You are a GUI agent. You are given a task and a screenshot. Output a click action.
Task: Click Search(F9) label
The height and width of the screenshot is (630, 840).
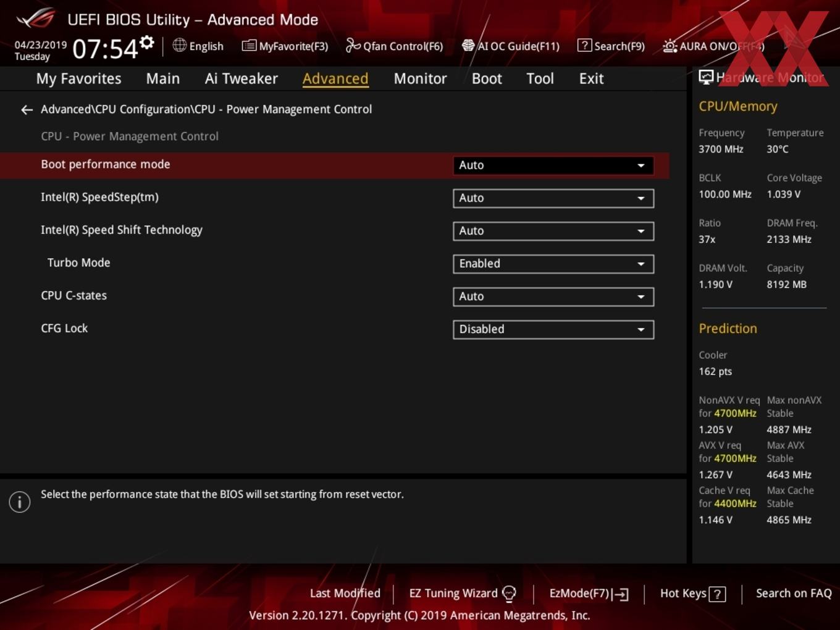pos(619,46)
